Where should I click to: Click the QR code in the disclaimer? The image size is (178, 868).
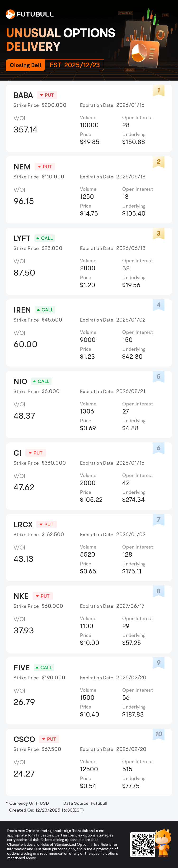[143, 844]
